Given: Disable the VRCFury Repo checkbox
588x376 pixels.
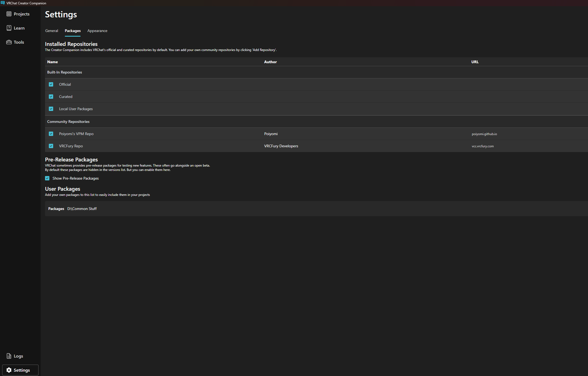Looking at the screenshot, I should 51,146.
